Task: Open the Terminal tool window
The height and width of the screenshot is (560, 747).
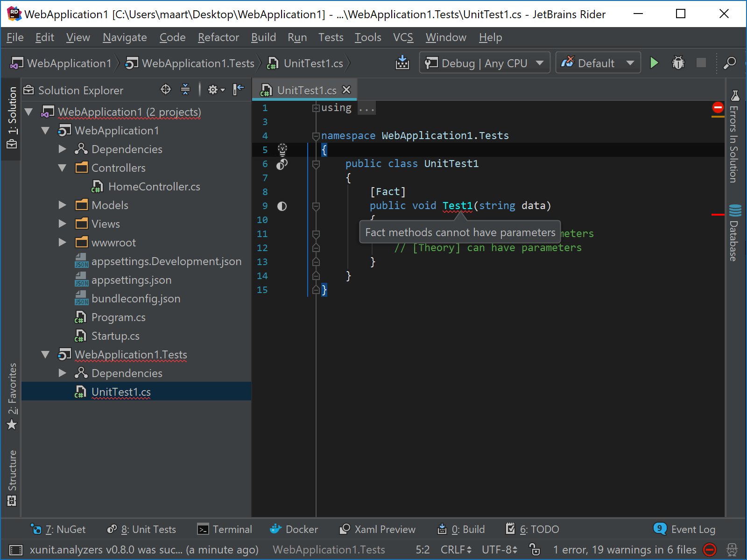Action: [225, 529]
